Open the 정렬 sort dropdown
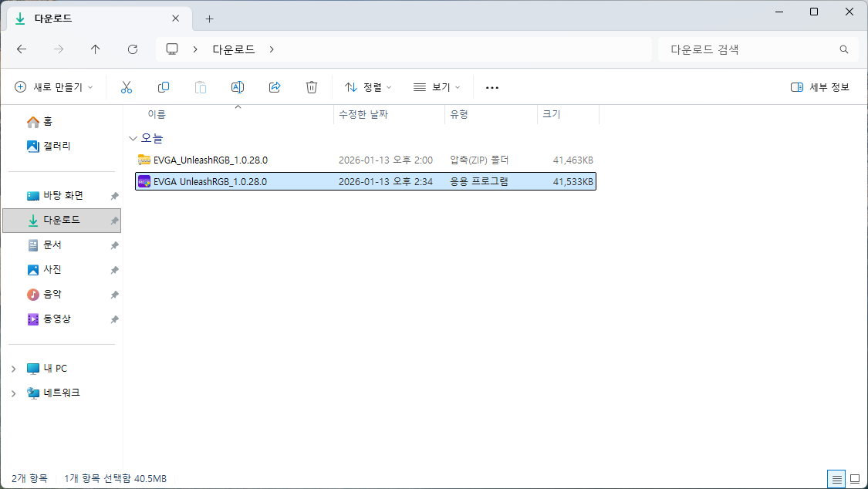 pyautogui.click(x=368, y=87)
